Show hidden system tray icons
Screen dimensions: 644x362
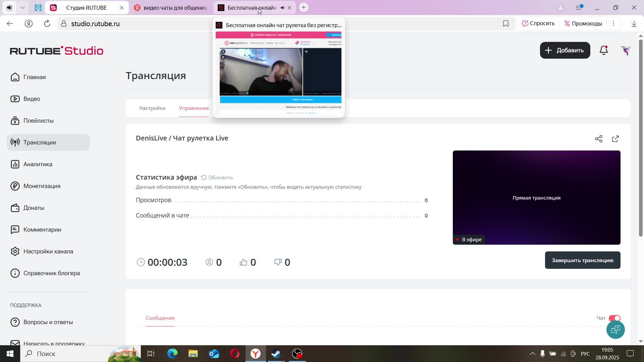(533, 353)
